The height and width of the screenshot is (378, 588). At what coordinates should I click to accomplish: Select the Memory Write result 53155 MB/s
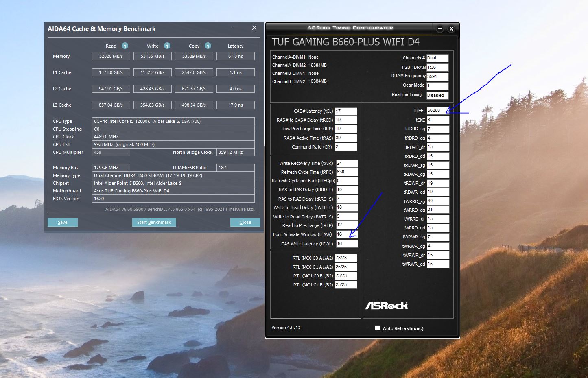click(x=153, y=56)
